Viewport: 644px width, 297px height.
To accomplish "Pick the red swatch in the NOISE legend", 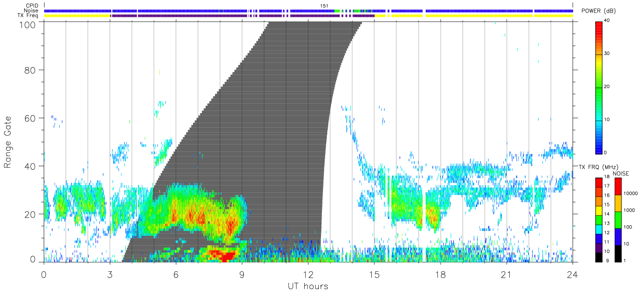I will click(618, 186).
